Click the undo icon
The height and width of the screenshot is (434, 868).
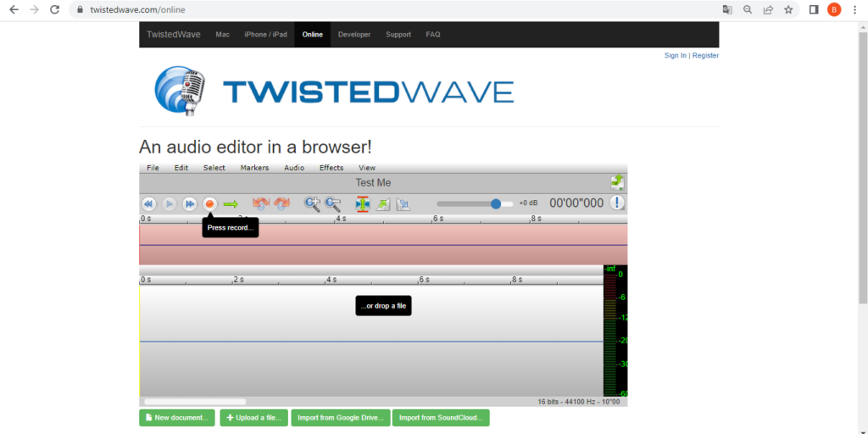point(261,203)
